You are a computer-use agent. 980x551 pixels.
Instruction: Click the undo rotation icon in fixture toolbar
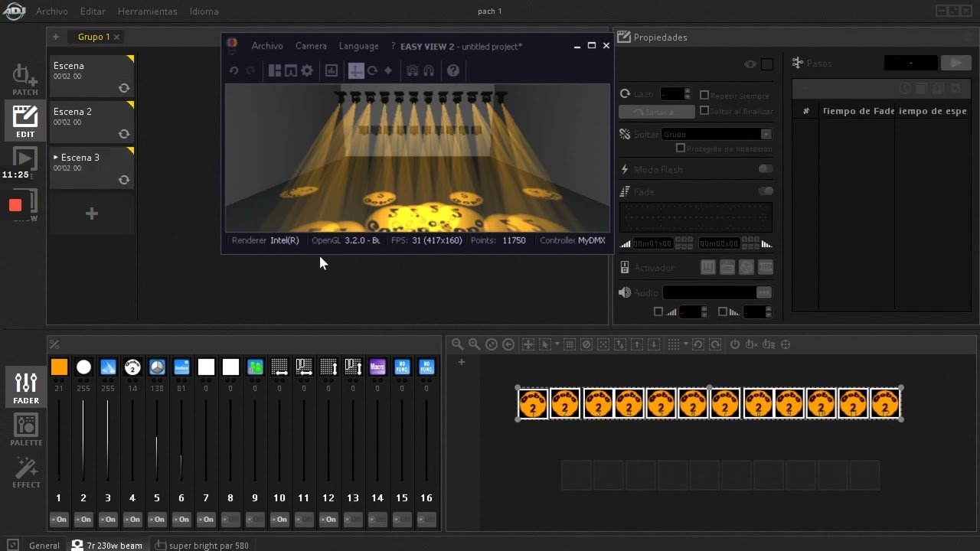tap(698, 344)
